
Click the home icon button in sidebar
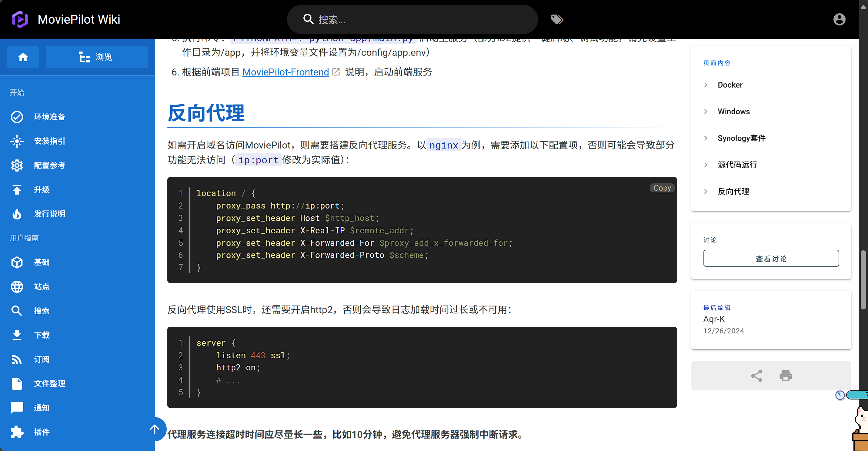[23, 57]
